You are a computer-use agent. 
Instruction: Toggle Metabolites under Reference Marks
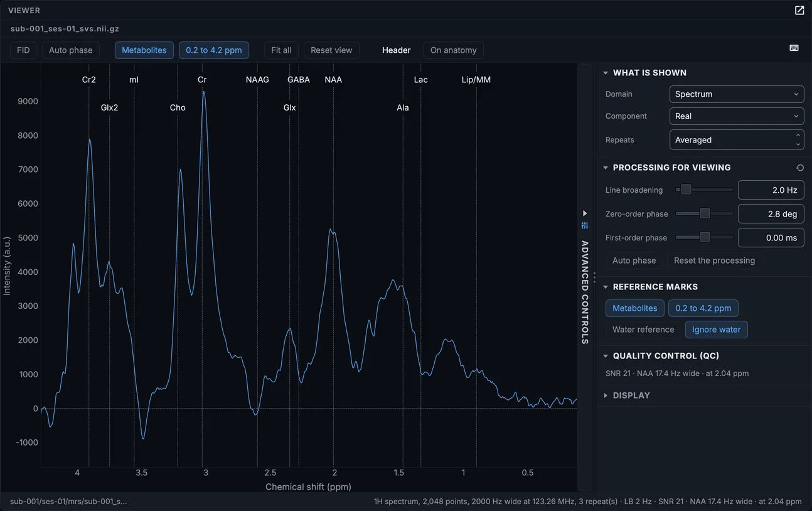(635, 308)
